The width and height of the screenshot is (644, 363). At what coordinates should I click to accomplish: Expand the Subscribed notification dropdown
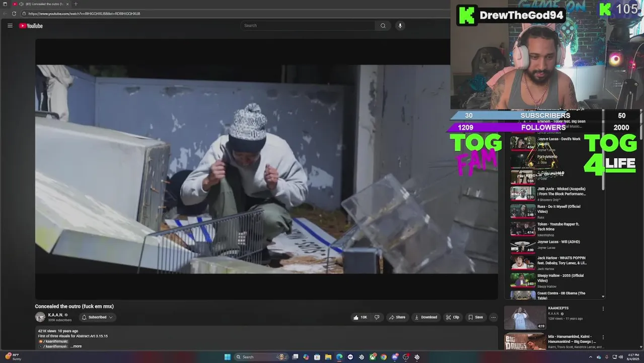(x=98, y=317)
